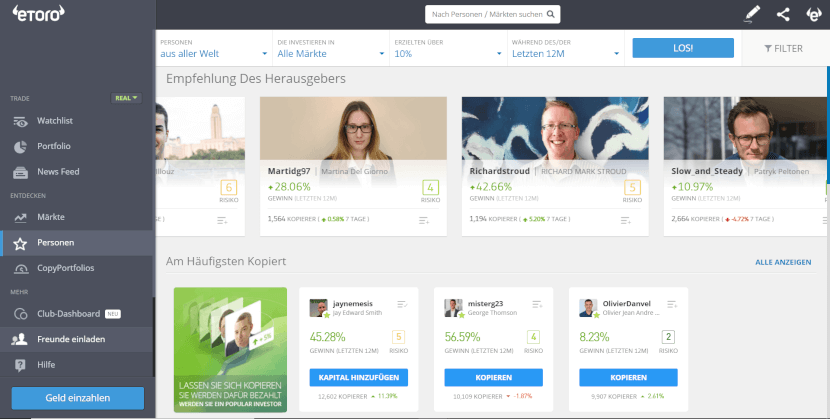Open Letzten 12M period dropdown
Screen dimensions: 830x419
(565, 48)
